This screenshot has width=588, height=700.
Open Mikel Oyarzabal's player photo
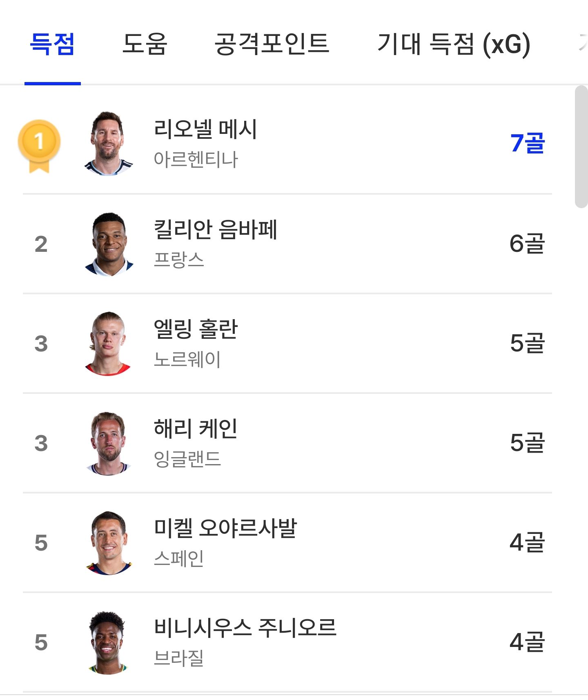(x=109, y=542)
